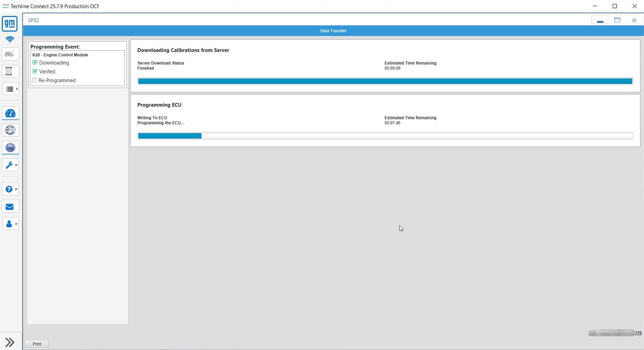Click the Data Transfer header bar
Screen dimensions: 644x350
[333, 31]
